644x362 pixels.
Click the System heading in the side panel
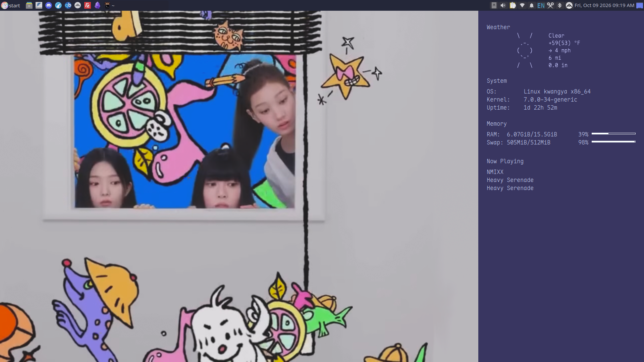(x=497, y=81)
